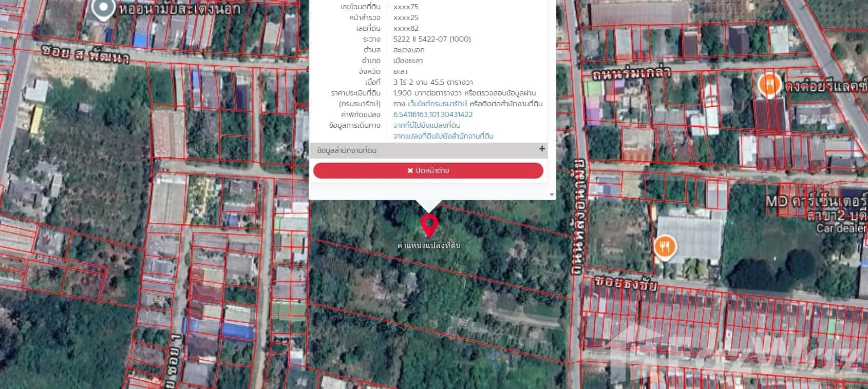Expand the ข้อมูลสำนักงานที่ดิน section

point(347,150)
